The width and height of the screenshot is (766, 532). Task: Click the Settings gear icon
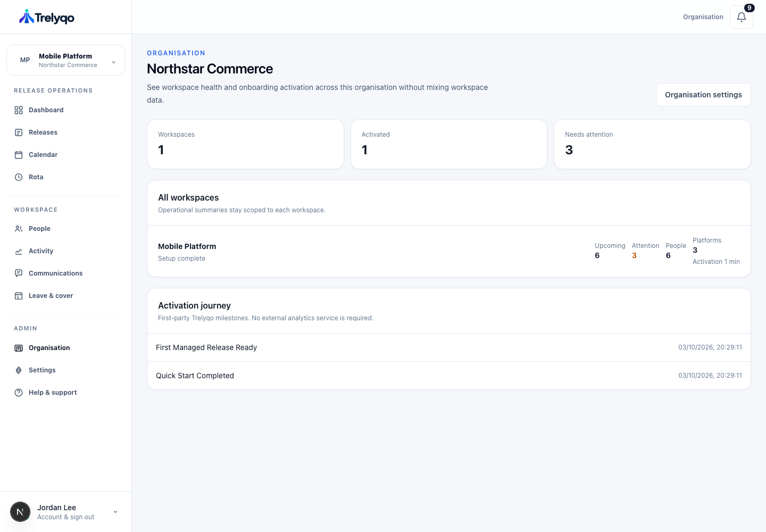19,370
